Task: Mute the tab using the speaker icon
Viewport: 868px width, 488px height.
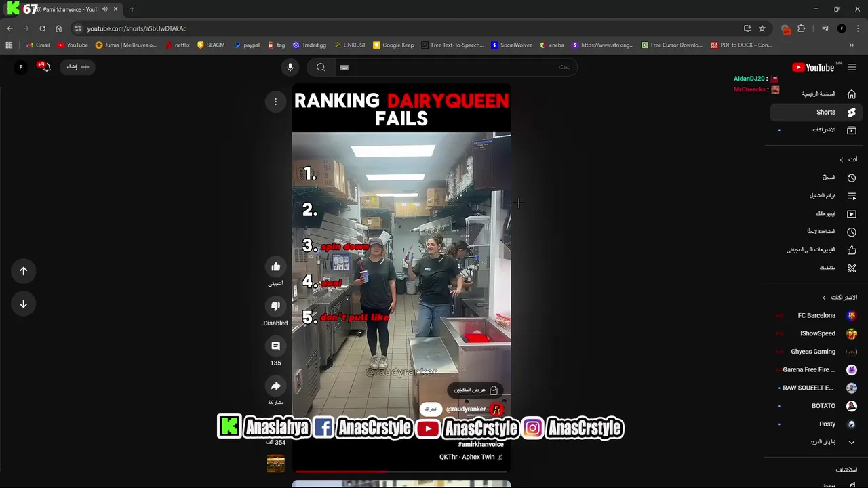Action: [104, 9]
